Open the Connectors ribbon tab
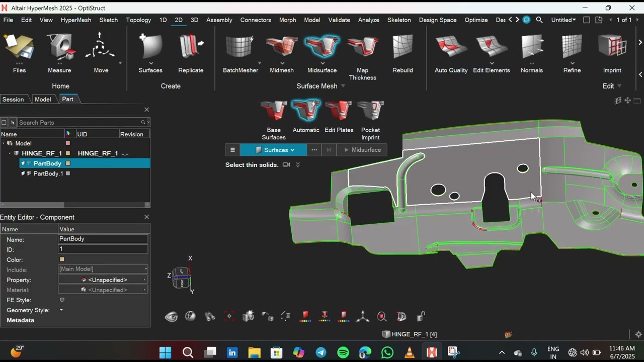 coord(256,20)
